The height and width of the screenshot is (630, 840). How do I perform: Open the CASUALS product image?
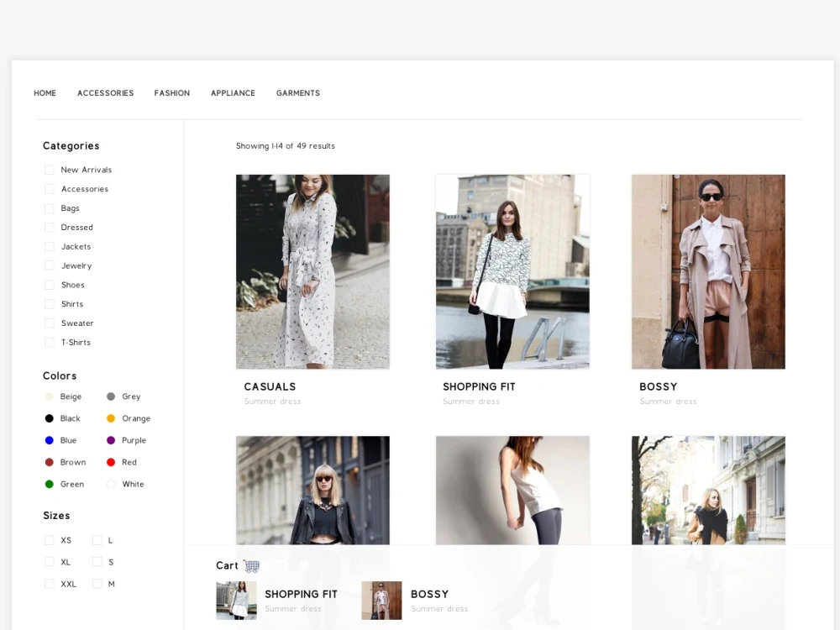point(312,271)
